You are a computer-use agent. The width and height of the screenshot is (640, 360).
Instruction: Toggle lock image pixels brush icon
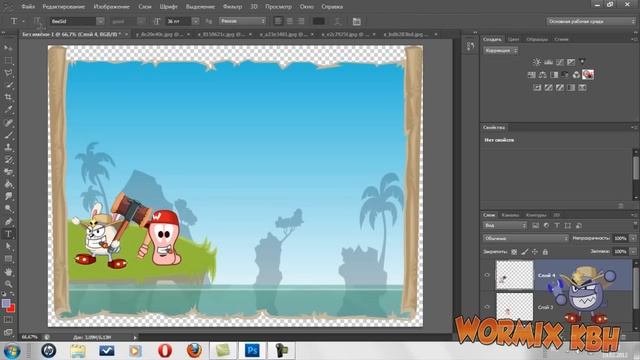[x=524, y=252]
